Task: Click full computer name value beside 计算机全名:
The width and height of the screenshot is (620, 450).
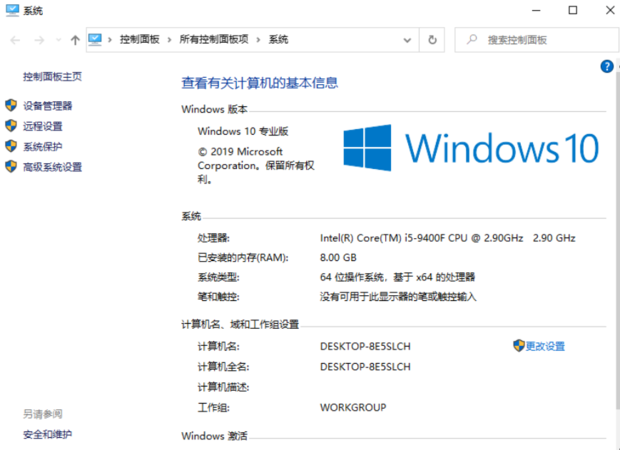Action: click(365, 367)
